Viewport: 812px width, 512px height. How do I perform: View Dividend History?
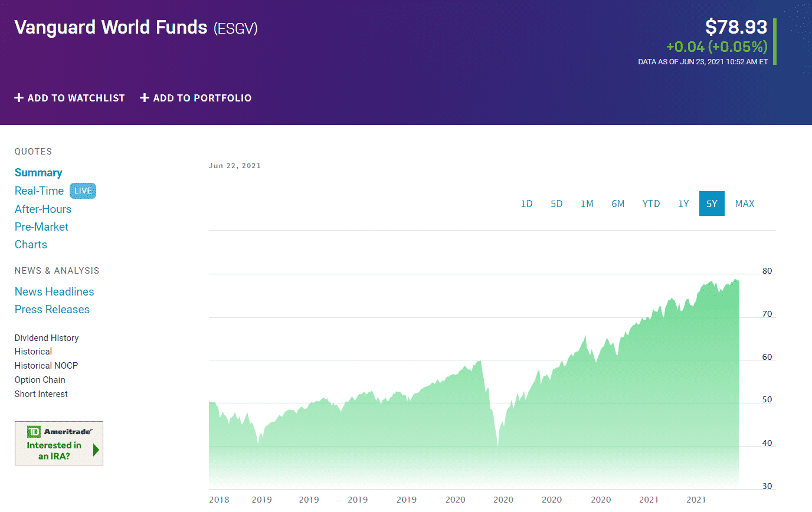point(47,338)
